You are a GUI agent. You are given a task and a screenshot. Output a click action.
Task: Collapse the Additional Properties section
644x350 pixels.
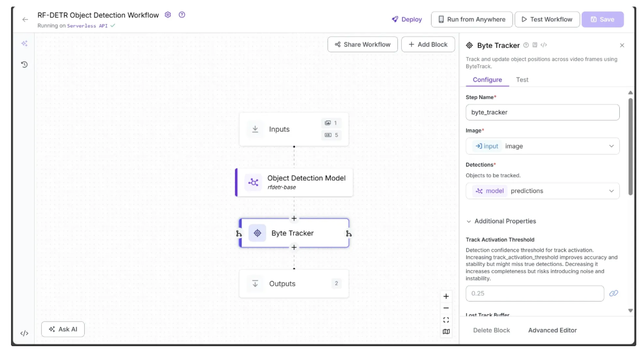[x=501, y=221]
